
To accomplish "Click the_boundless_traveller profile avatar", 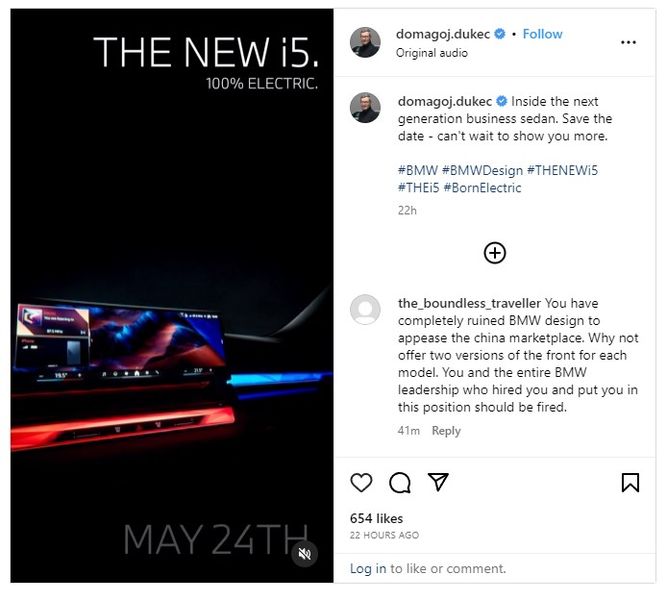I will [365, 309].
